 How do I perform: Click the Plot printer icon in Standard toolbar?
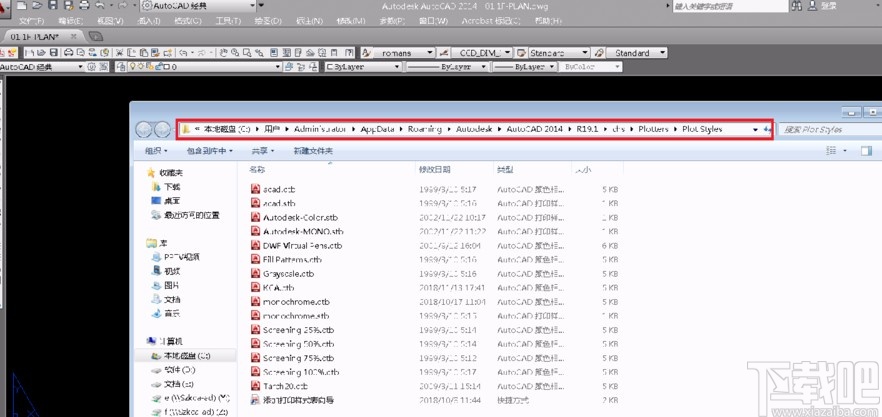(68, 53)
